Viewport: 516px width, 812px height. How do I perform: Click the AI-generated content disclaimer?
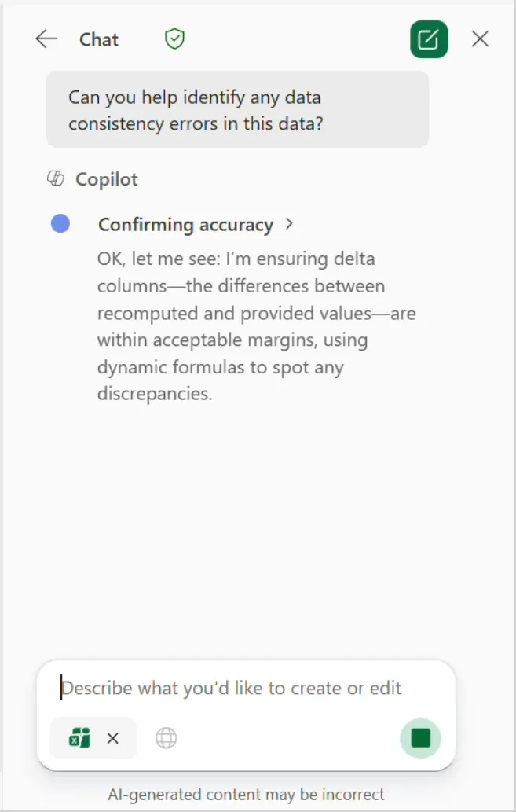(247, 795)
